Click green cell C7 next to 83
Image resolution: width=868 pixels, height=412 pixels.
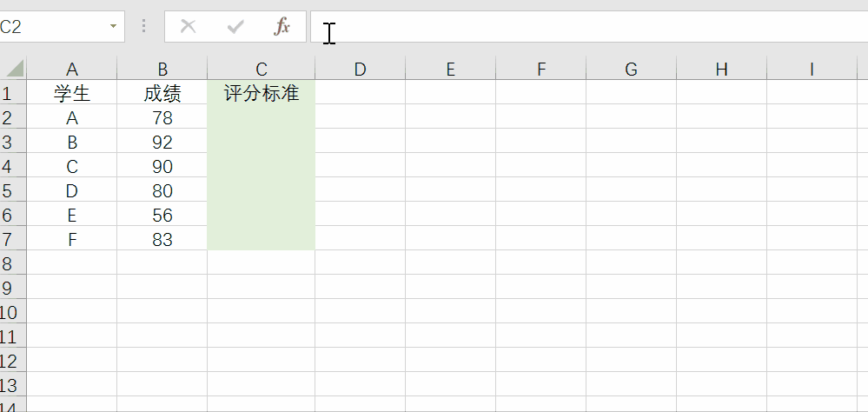[262, 239]
